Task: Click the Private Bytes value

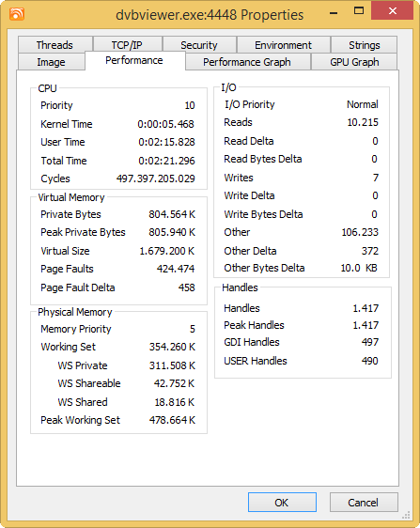Action: pyautogui.click(x=172, y=214)
